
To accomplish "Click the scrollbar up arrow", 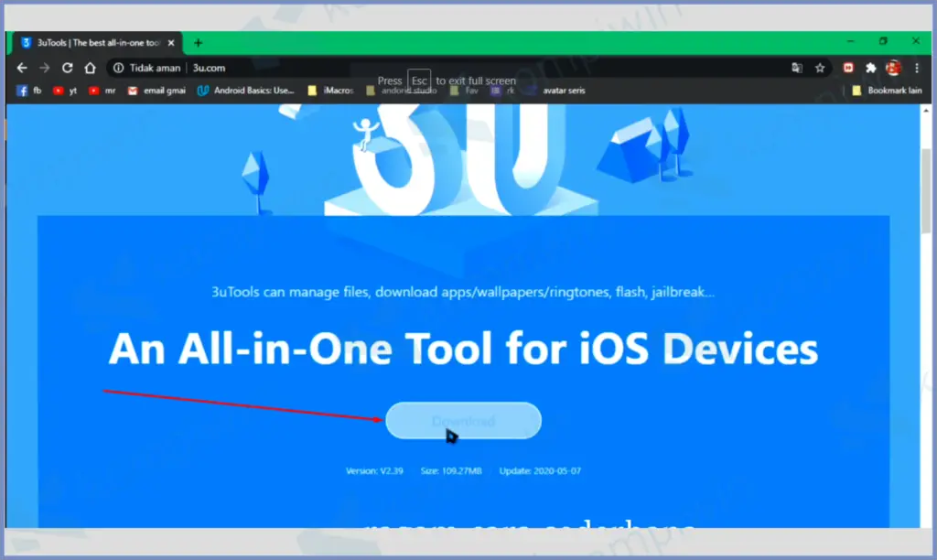I will [x=926, y=111].
